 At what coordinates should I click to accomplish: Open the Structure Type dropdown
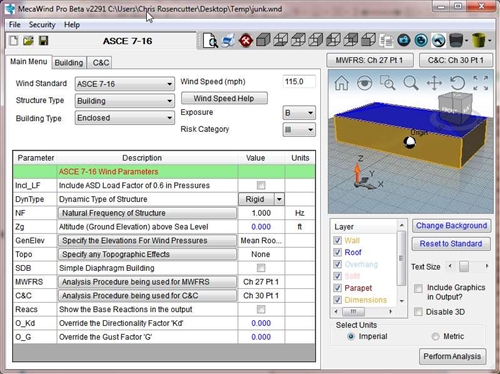[125, 101]
